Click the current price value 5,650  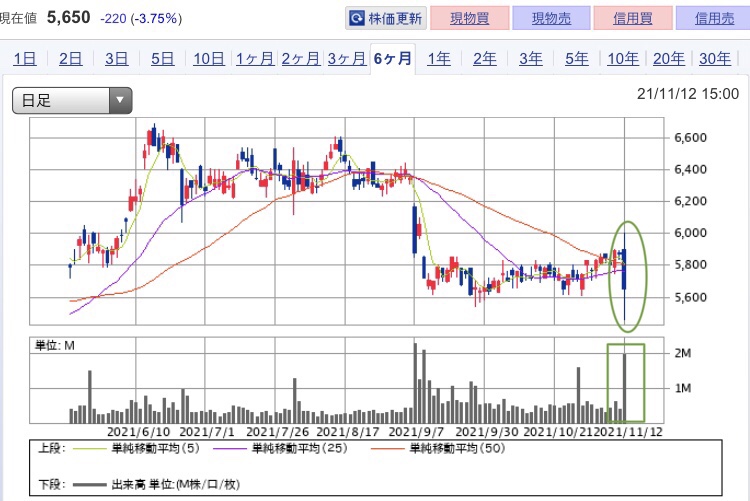tap(68, 18)
